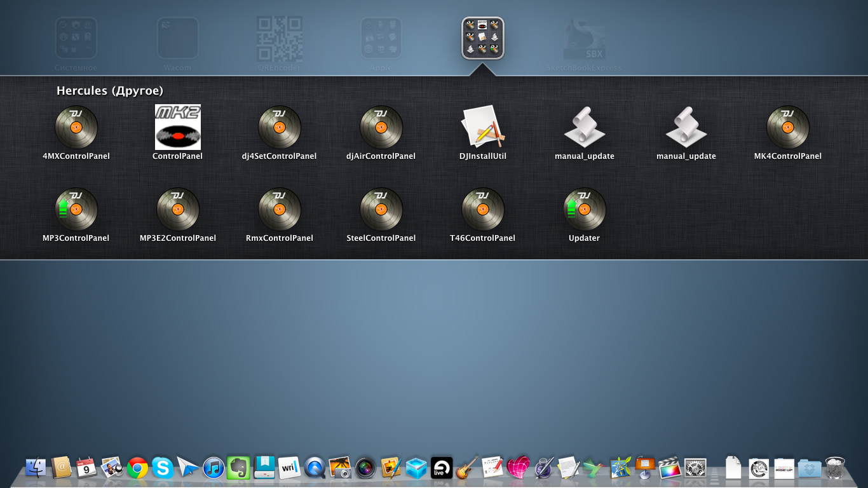Open manual_update script beside DJInstallUtil
The width and height of the screenshot is (868, 488).
pyautogui.click(x=585, y=127)
